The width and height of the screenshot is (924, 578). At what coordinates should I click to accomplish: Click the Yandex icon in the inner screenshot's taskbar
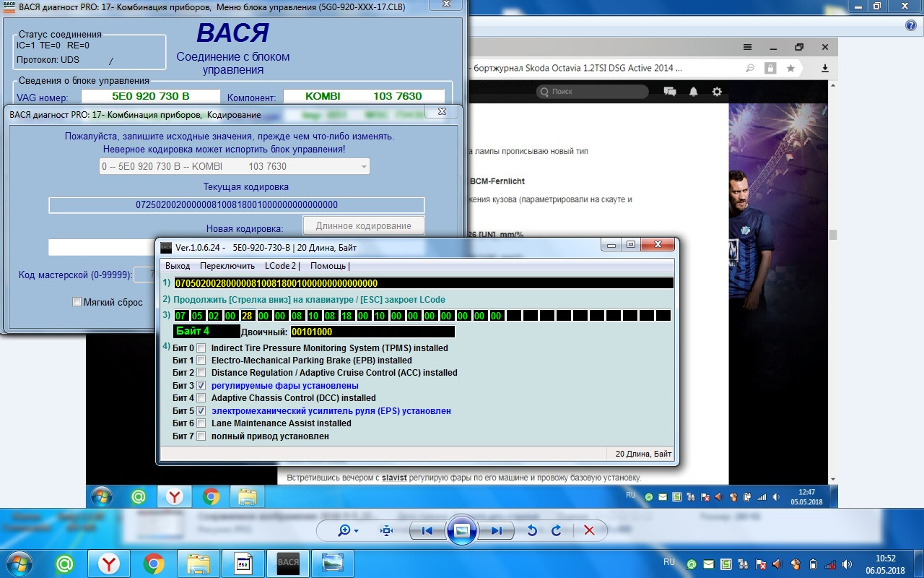coord(175,496)
